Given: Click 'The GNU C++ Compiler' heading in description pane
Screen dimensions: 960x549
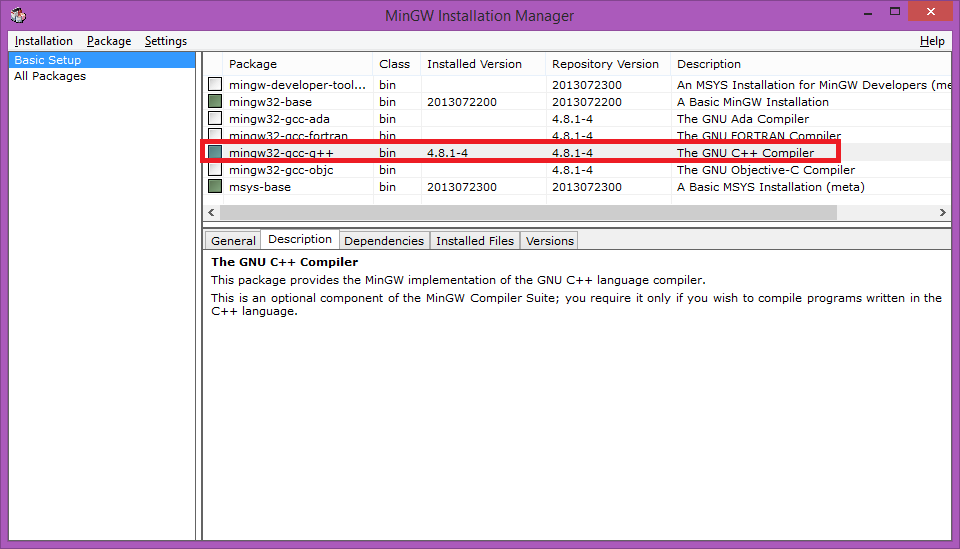Looking at the screenshot, I should tap(284, 262).
